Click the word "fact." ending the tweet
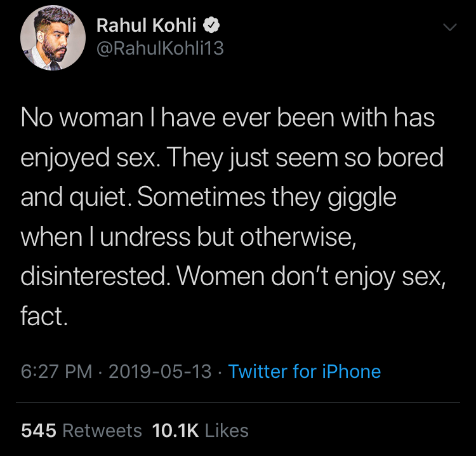 44,315
